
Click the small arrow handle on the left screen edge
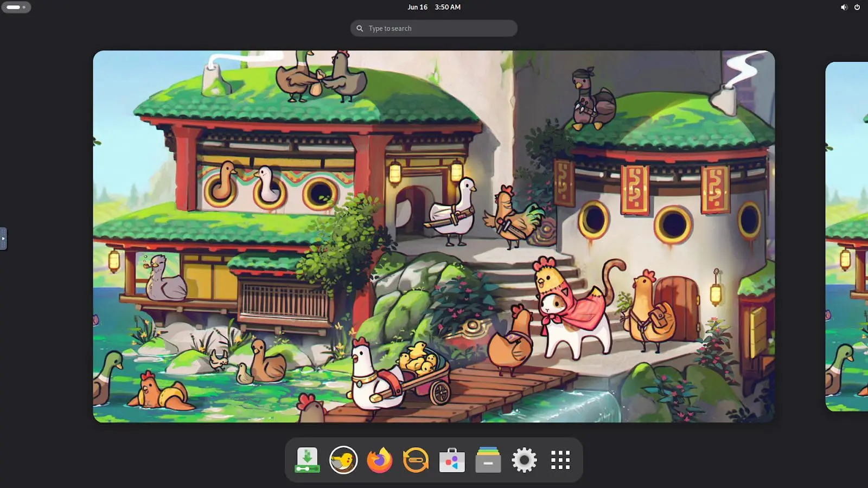click(x=3, y=239)
